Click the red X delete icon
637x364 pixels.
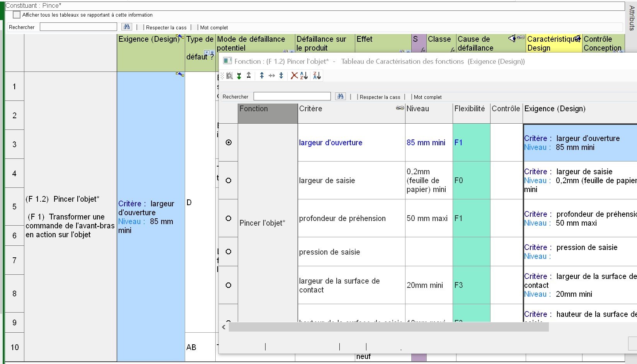click(295, 76)
